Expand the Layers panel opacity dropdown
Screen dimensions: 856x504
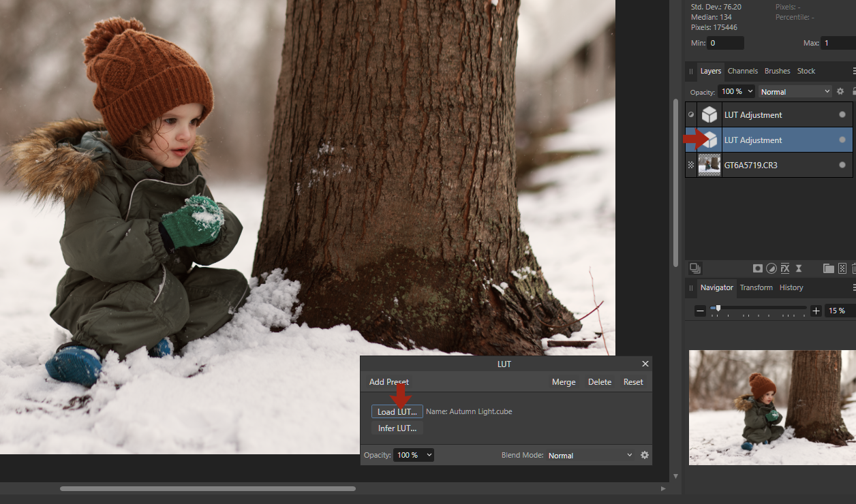click(x=750, y=91)
